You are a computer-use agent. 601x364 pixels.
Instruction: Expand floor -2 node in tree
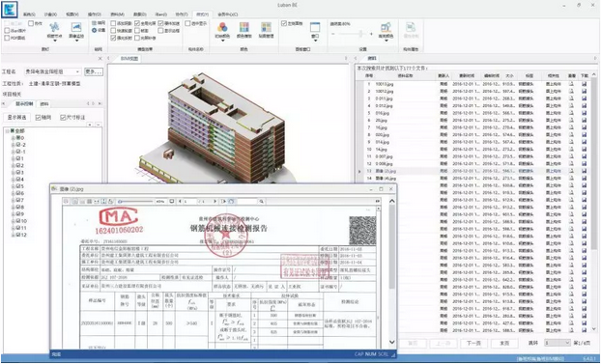(13, 145)
